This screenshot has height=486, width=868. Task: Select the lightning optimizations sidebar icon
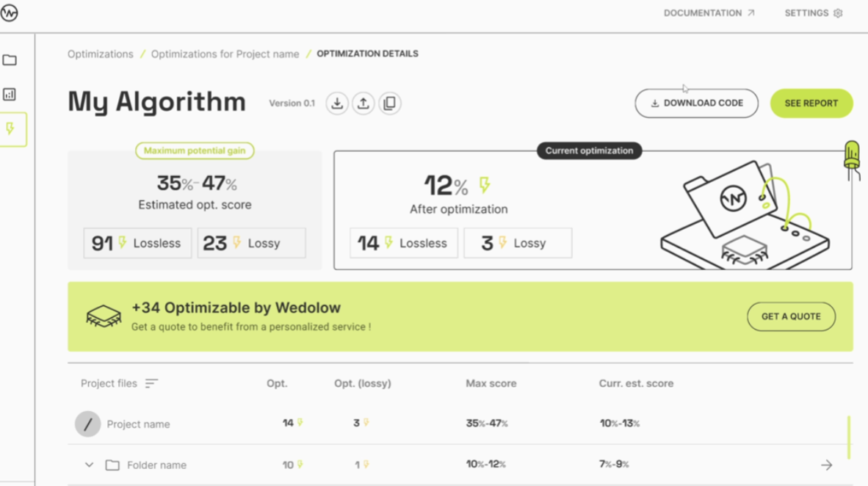(x=10, y=129)
